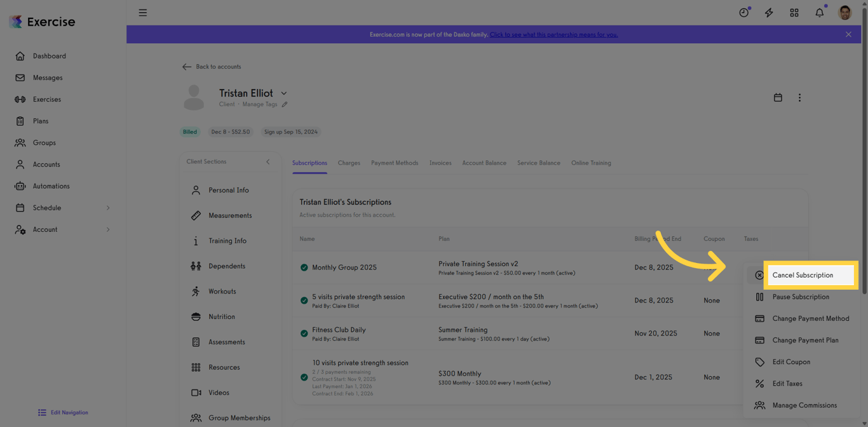
Task: Open the notifications bell
Action: click(820, 13)
